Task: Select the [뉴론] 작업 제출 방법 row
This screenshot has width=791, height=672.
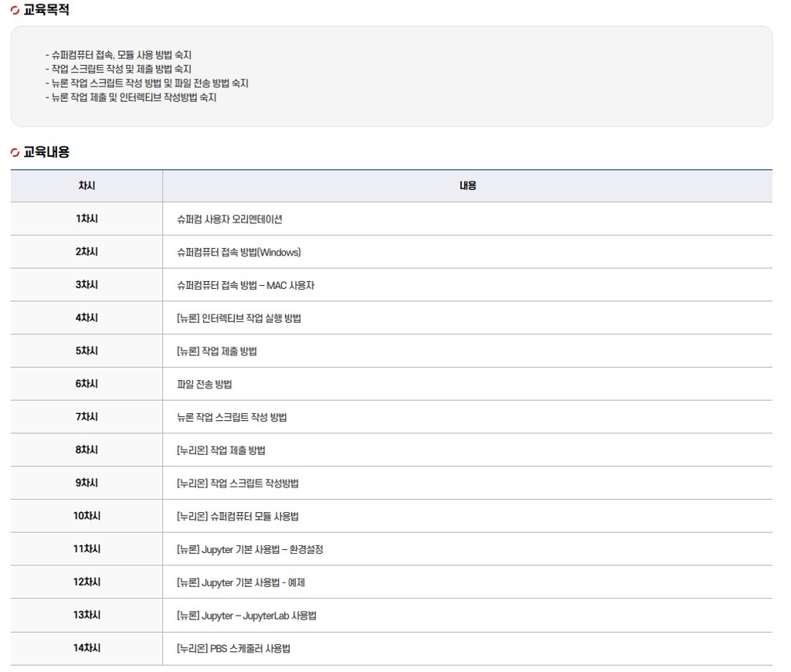Action: [x=217, y=351]
